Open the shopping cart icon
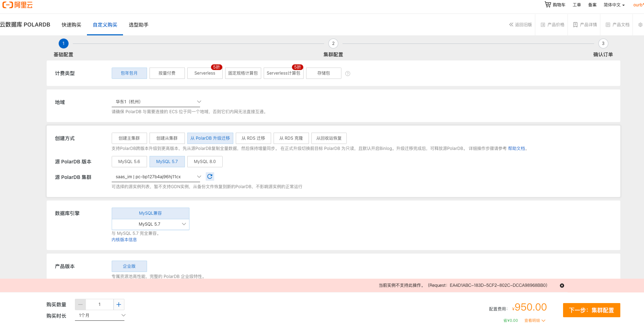The width and height of the screenshot is (644, 325). (548, 5)
